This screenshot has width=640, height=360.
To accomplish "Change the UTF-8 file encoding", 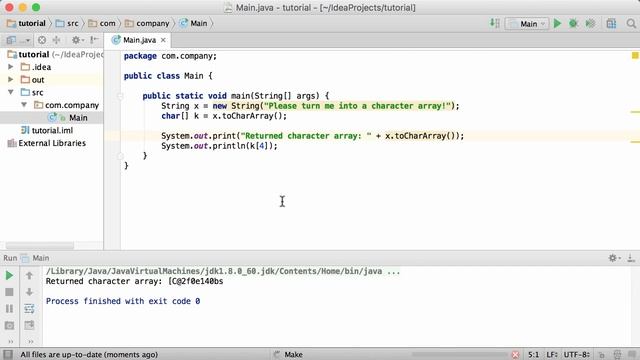I will pos(576,354).
